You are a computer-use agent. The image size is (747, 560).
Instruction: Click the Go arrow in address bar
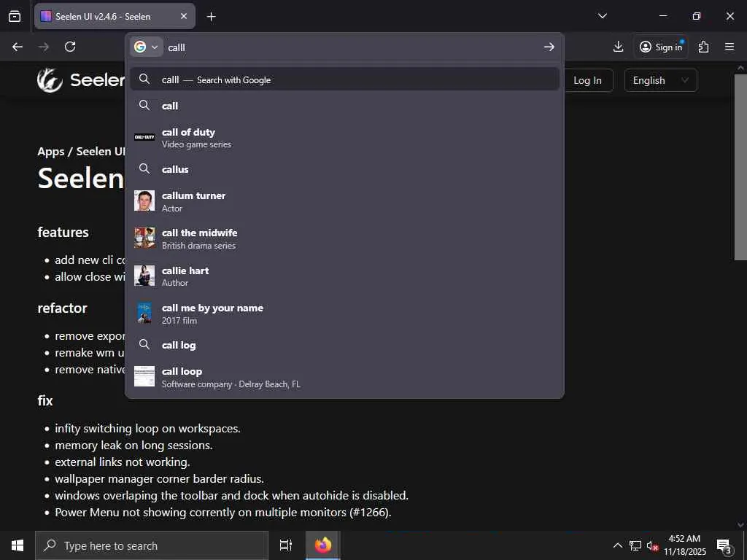(x=549, y=47)
